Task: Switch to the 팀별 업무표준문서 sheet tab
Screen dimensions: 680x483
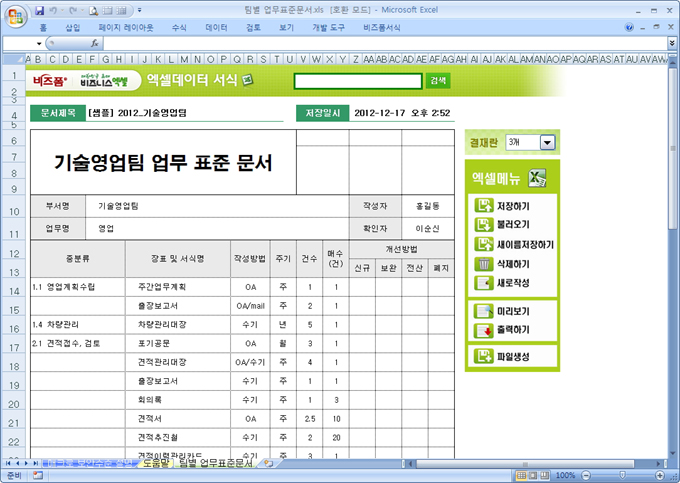Action: [216, 463]
